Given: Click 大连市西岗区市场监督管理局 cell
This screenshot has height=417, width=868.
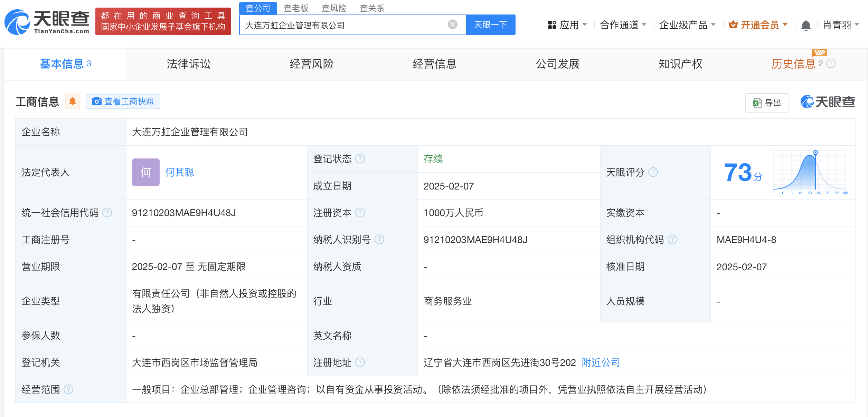Looking at the screenshot, I should (195, 362).
